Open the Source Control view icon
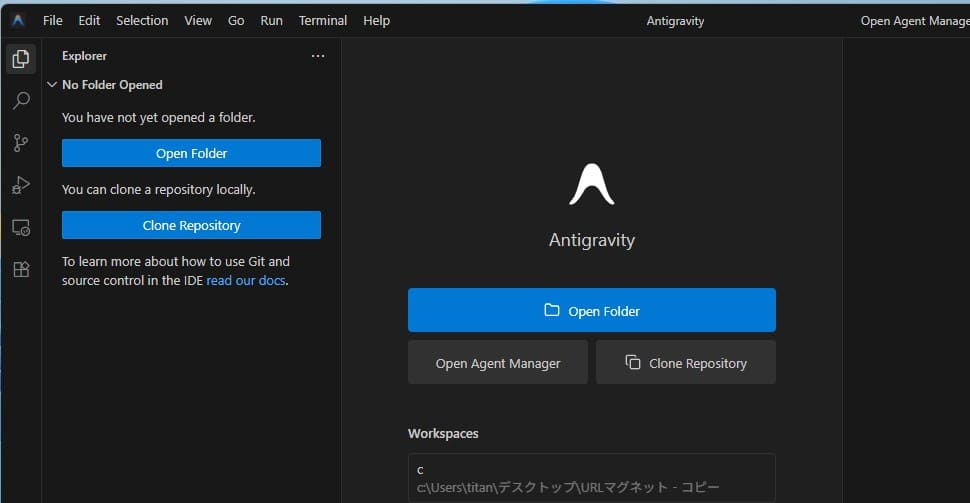Image resolution: width=970 pixels, height=503 pixels. (20, 143)
